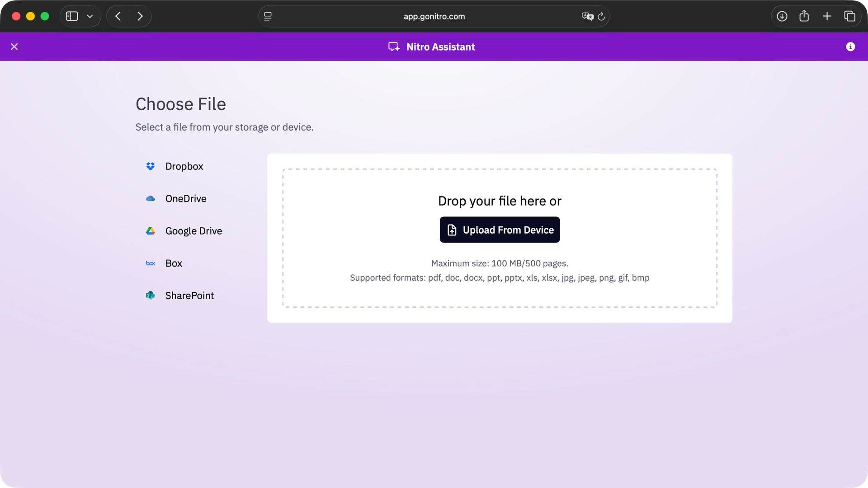
Task: Open the page reader menu icon
Action: [268, 16]
